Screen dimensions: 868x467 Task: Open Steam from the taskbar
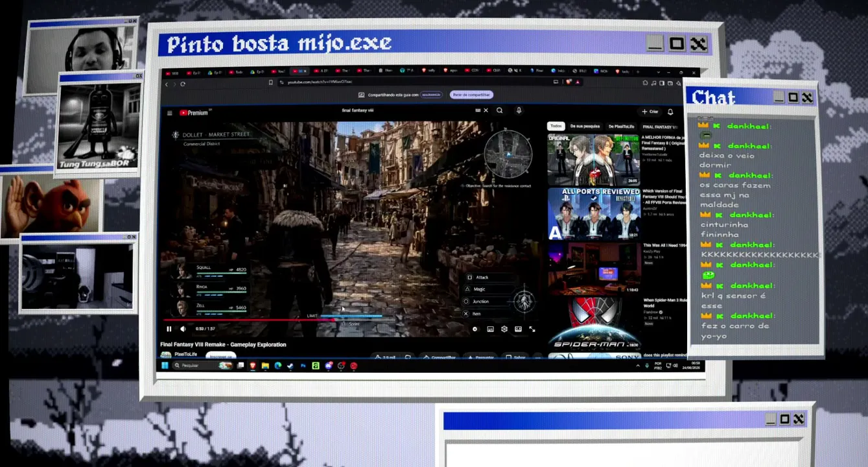[290, 366]
